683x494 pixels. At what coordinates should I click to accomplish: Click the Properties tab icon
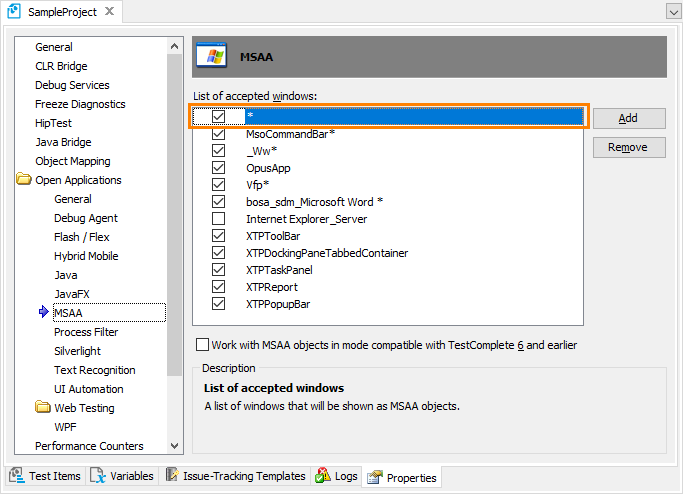[x=375, y=477]
